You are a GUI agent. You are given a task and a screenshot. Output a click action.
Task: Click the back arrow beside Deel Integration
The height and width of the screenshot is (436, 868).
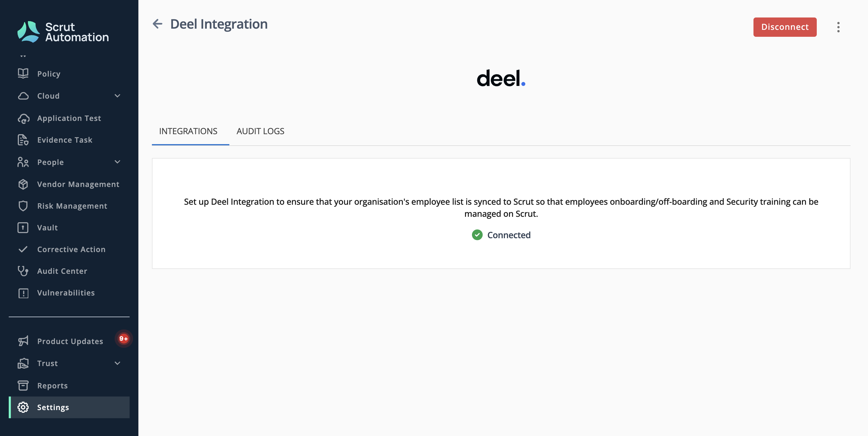click(x=157, y=24)
